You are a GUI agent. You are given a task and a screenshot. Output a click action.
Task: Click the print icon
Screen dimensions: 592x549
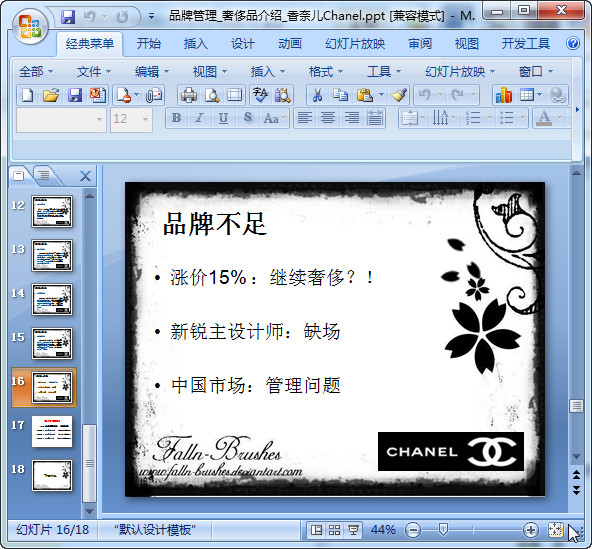(188, 95)
